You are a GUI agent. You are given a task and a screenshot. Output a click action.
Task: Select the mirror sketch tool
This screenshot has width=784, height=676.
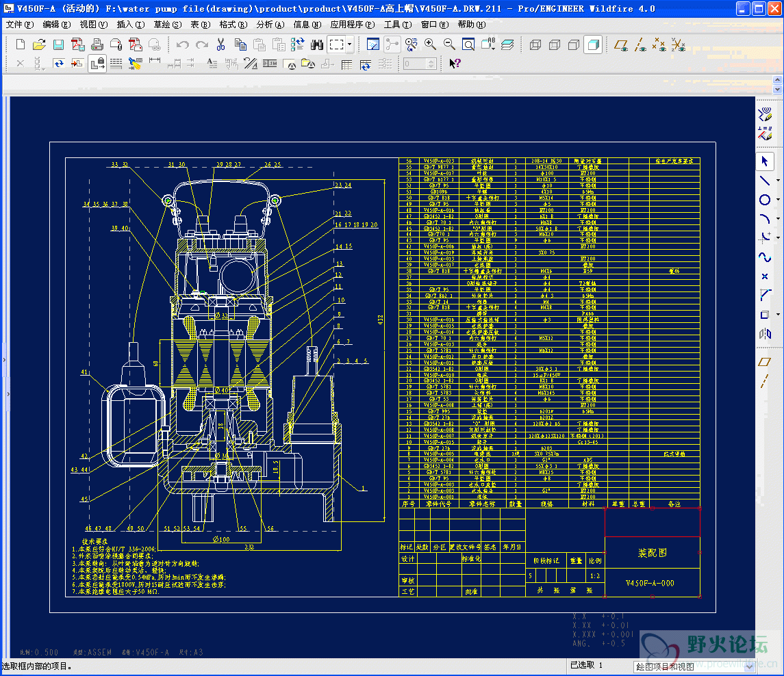pos(765,334)
